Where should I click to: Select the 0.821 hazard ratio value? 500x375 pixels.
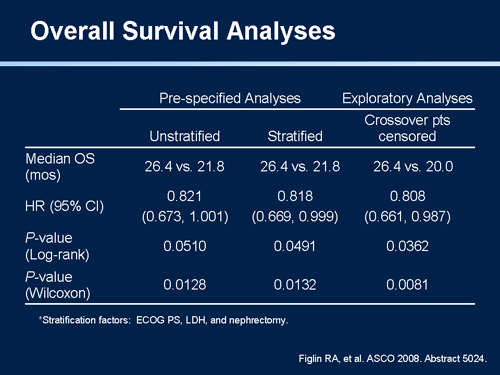(184, 196)
